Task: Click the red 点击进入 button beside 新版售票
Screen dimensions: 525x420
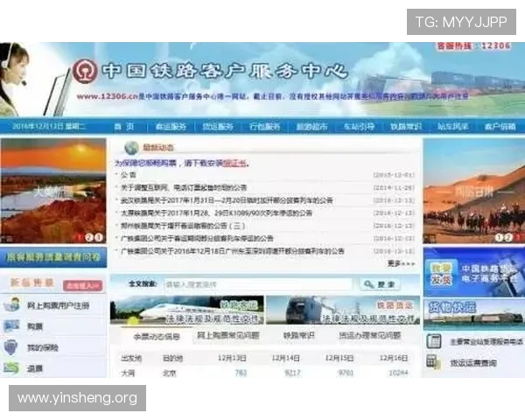Action: tap(82, 286)
